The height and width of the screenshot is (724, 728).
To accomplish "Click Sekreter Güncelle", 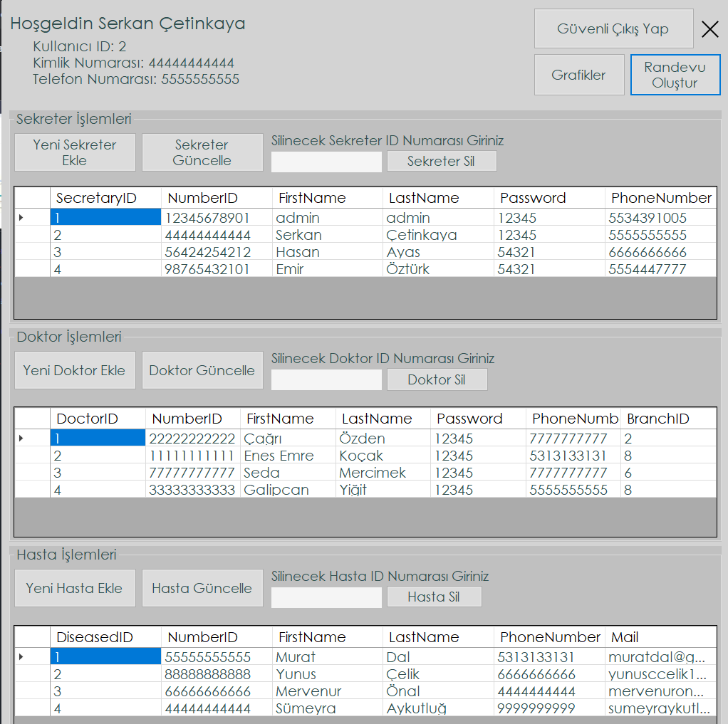I will point(202,152).
